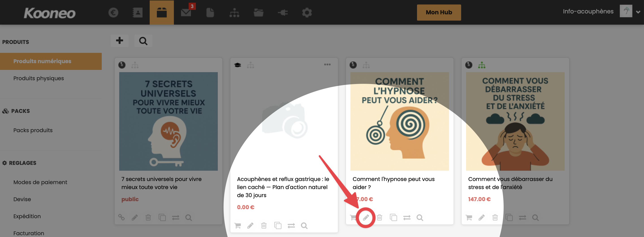Click the 0.00 € price on Acouphènes card
644x237 pixels.
click(246, 207)
